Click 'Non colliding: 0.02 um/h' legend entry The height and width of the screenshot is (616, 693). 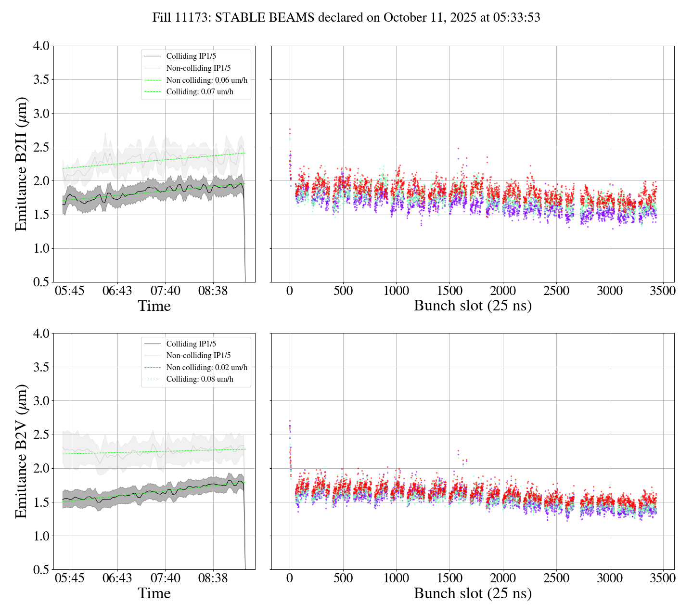(x=207, y=367)
